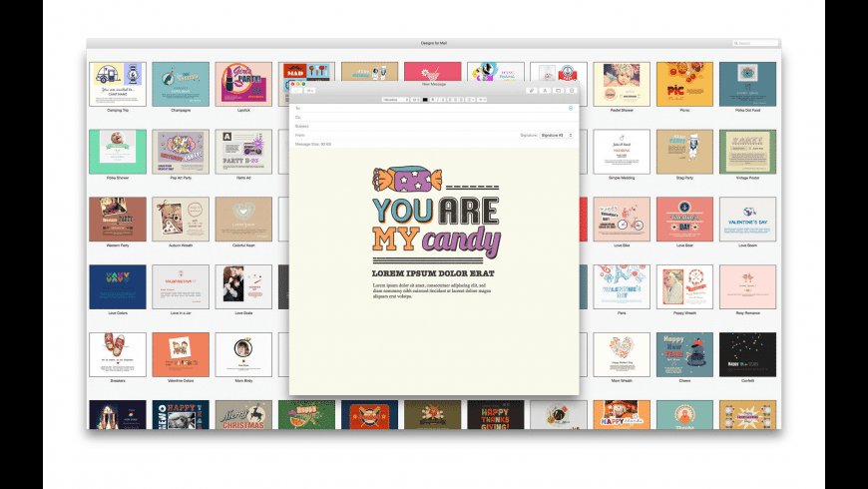
Task: Select the Pop Art Party design thumbnail
Action: click(181, 152)
